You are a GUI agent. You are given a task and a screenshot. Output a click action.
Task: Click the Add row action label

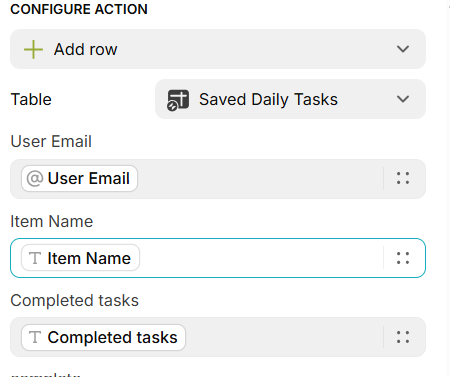(86, 49)
